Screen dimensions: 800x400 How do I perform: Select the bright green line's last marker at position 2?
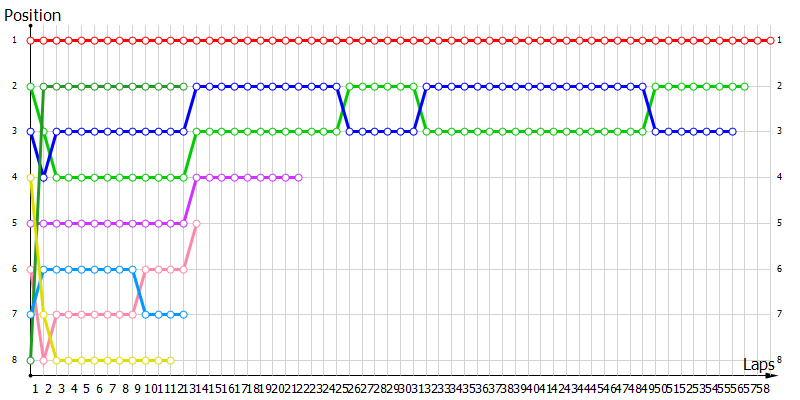point(744,87)
